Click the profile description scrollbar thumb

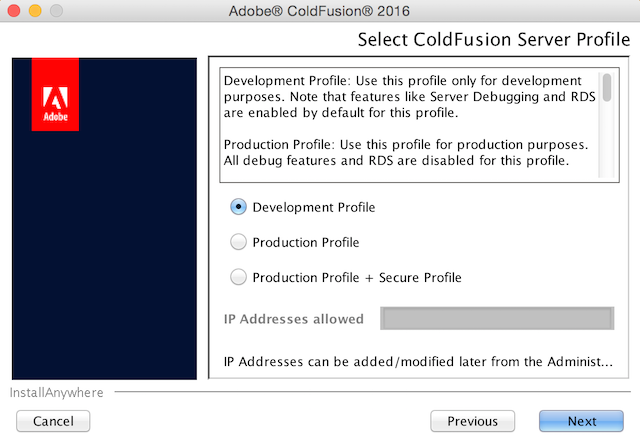coord(607,87)
